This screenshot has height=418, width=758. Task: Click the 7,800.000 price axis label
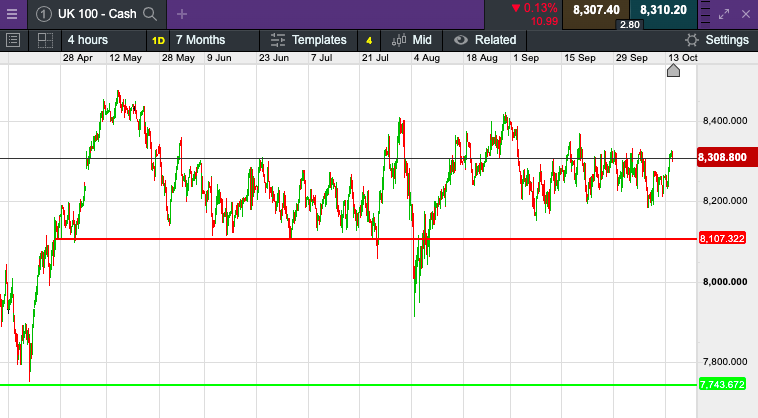click(x=725, y=362)
